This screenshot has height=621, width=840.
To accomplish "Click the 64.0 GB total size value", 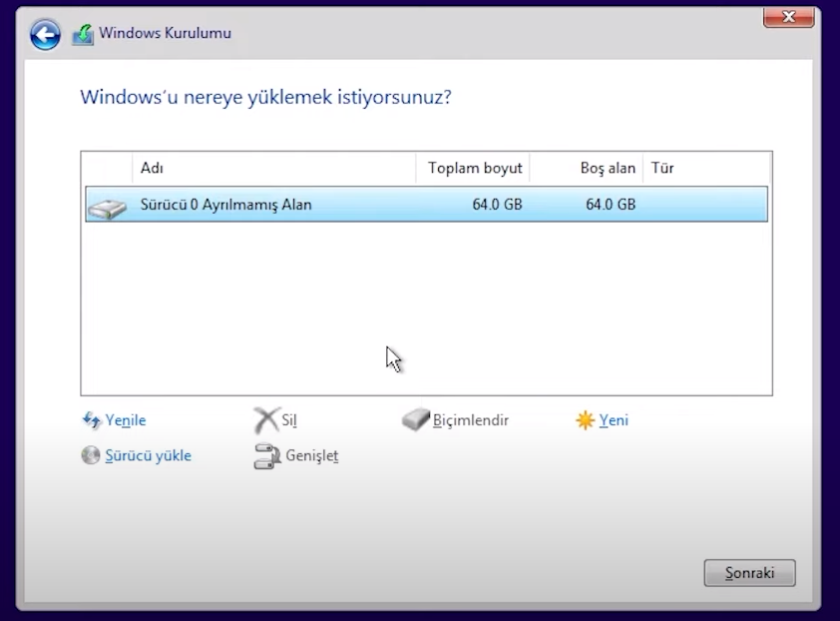I will [497, 205].
